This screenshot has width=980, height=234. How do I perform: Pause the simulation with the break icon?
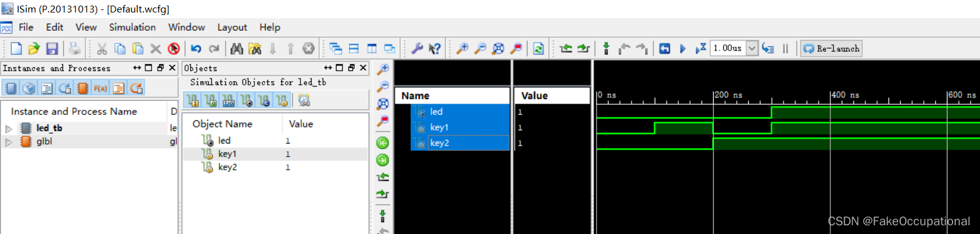pos(785,49)
